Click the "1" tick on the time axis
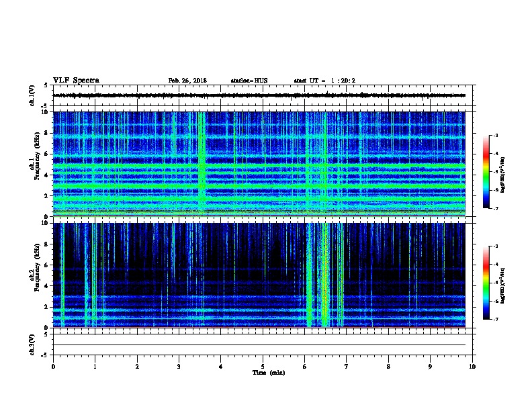The height and width of the screenshot is (411, 532). [95, 367]
